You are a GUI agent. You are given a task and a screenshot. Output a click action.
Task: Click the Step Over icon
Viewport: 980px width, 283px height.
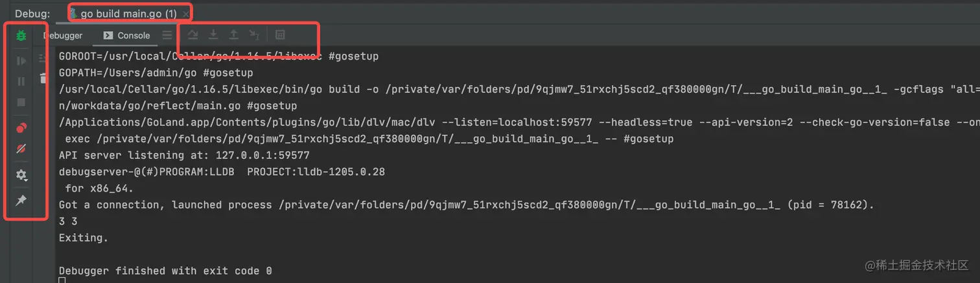point(193,34)
